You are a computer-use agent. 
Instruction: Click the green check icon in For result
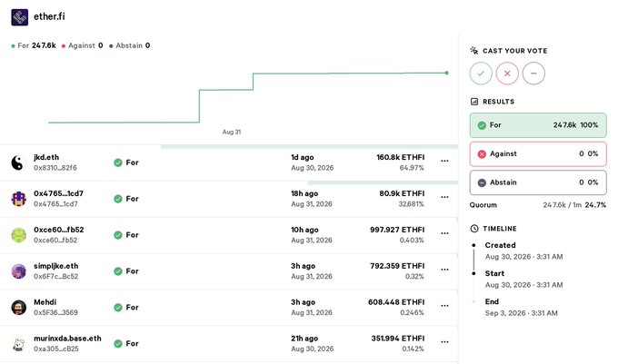pyautogui.click(x=482, y=125)
